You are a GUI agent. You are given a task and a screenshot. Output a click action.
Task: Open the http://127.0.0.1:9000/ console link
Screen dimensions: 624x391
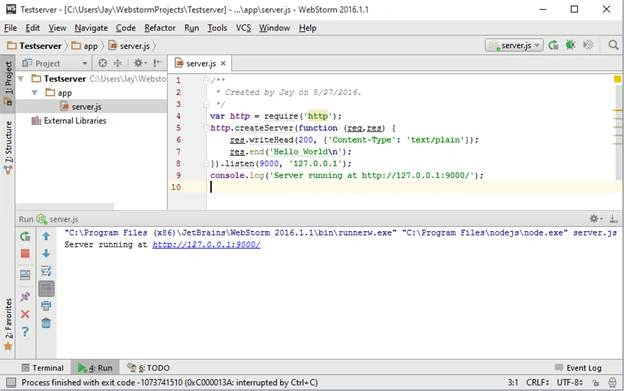(206, 245)
